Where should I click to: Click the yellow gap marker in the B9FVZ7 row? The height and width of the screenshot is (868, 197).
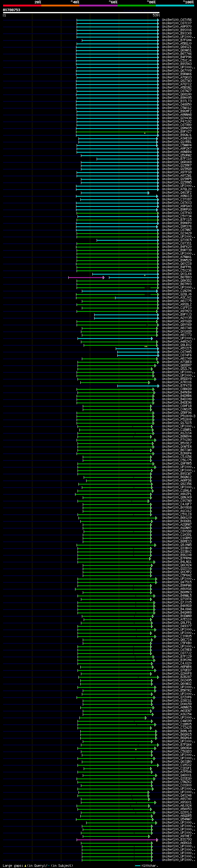coord(145,133)
